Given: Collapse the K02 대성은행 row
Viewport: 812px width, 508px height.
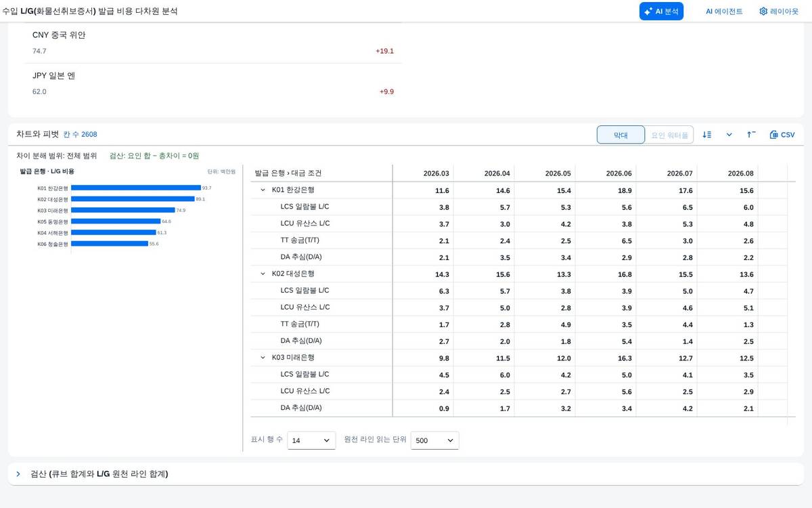Looking at the screenshot, I should point(263,274).
